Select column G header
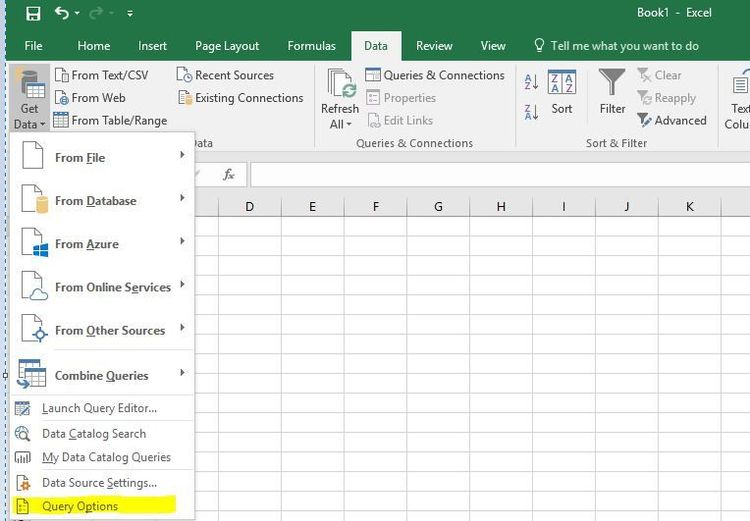This screenshot has width=750, height=521. click(438, 207)
